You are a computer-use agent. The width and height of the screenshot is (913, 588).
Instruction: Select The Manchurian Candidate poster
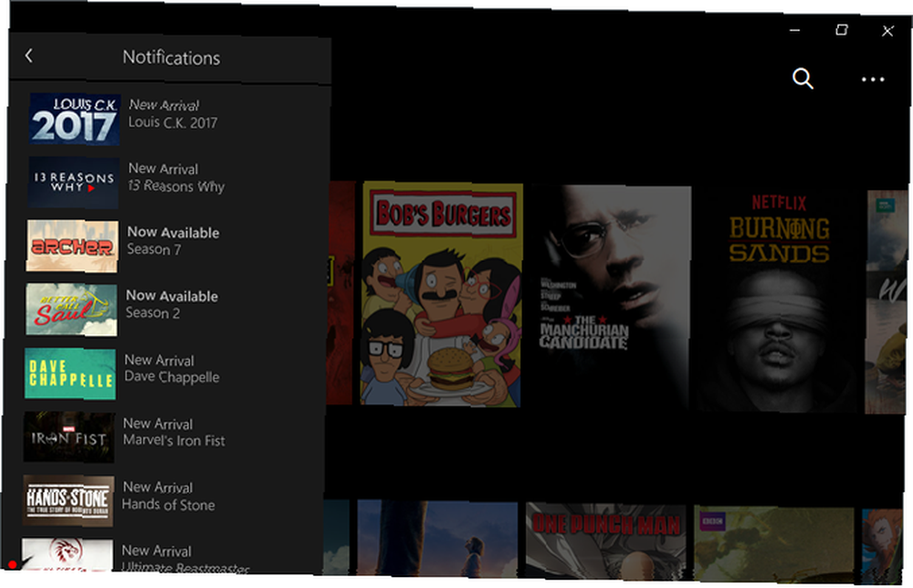tap(611, 298)
